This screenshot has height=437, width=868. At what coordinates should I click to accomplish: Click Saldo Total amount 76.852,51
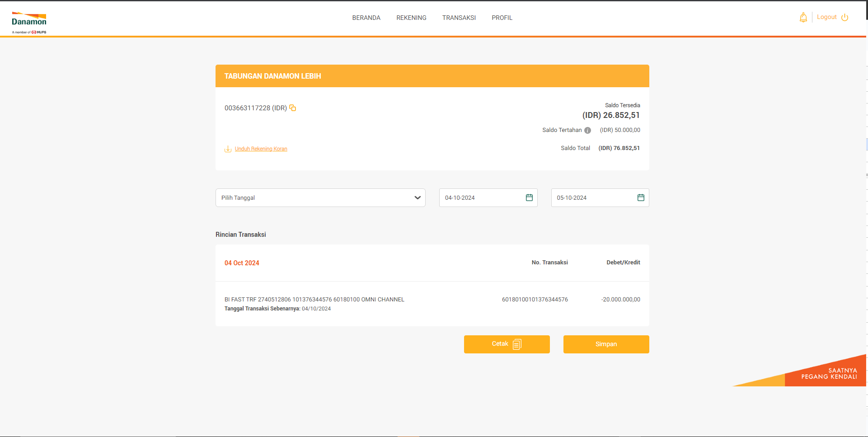click(619, 148)
